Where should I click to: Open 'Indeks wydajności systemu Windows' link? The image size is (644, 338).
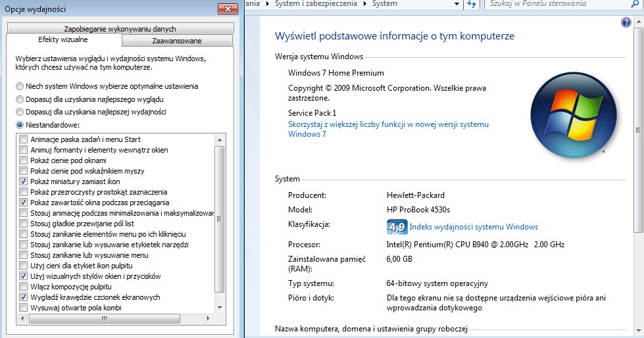point(474,227)
